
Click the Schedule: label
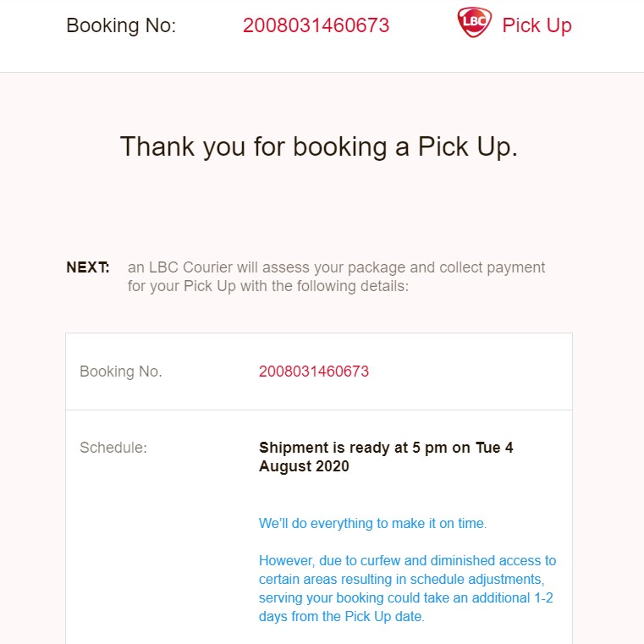click(x=113, y=448)
